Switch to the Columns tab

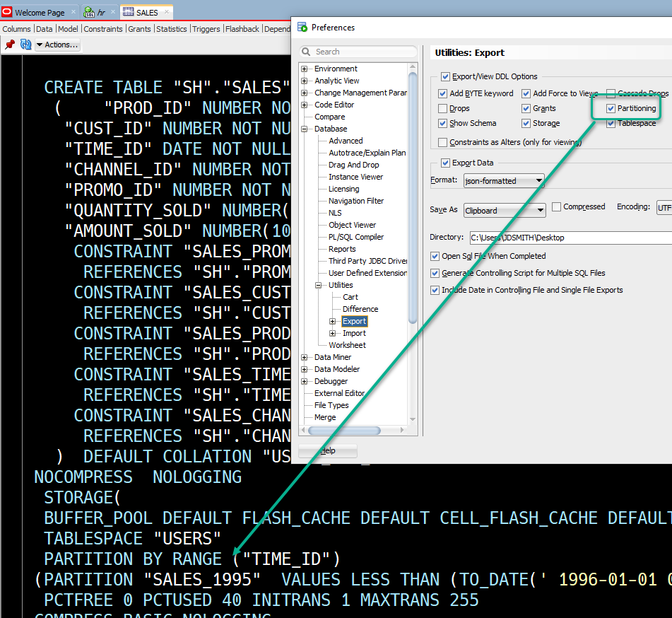click(17, 29)
